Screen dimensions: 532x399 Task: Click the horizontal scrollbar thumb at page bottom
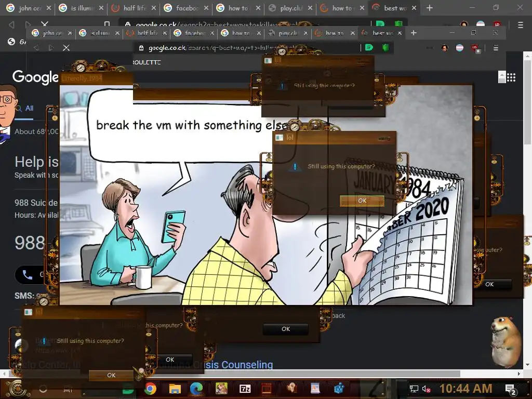[x=234, y=374]
